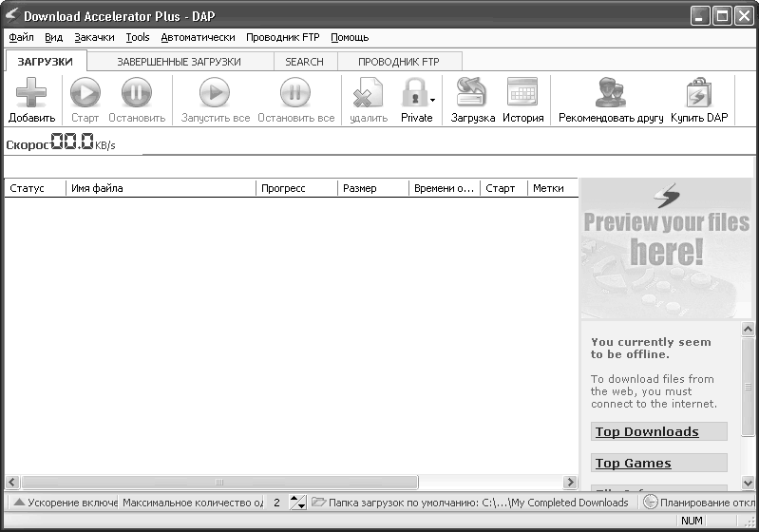
Task: Close the Download Accelerator Plus window
Action: (744, 16)
